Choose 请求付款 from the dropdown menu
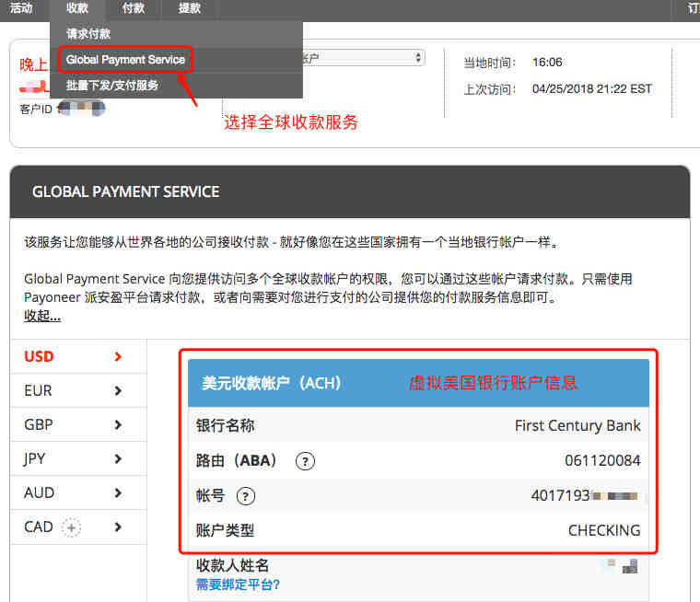This screenshot has height=602, width=700. (x=87, y=33)
